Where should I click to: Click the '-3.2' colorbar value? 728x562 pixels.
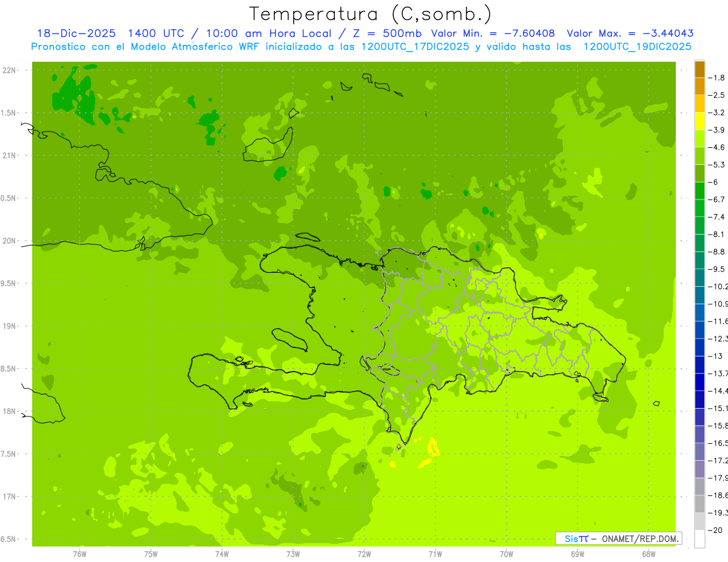click(716, 113)
